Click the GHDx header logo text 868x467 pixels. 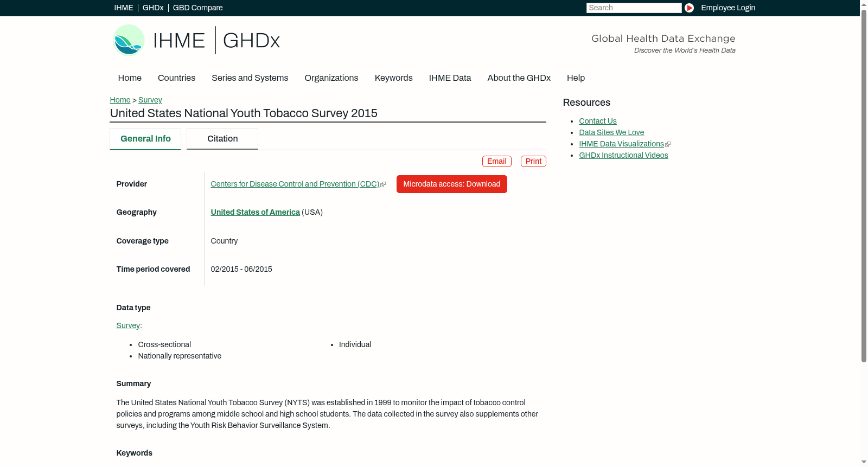pyautogui.click(x=251, y=41)
